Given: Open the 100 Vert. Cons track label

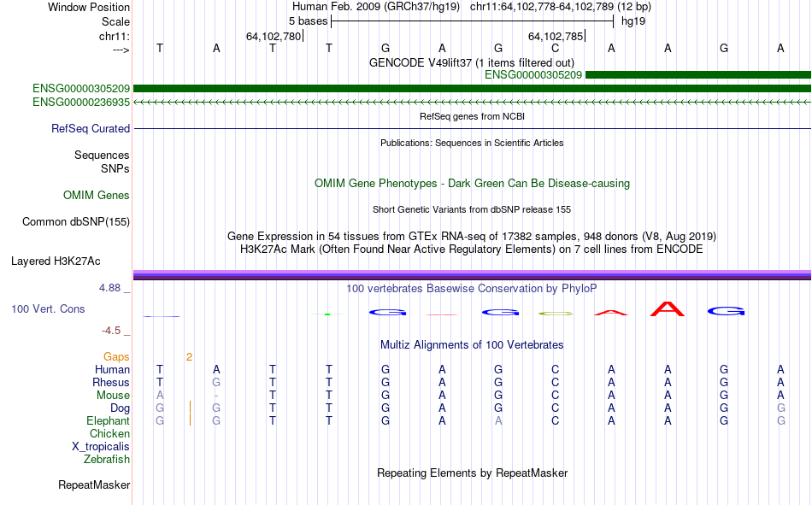Looking at the screenshot, I should point(48,309).
